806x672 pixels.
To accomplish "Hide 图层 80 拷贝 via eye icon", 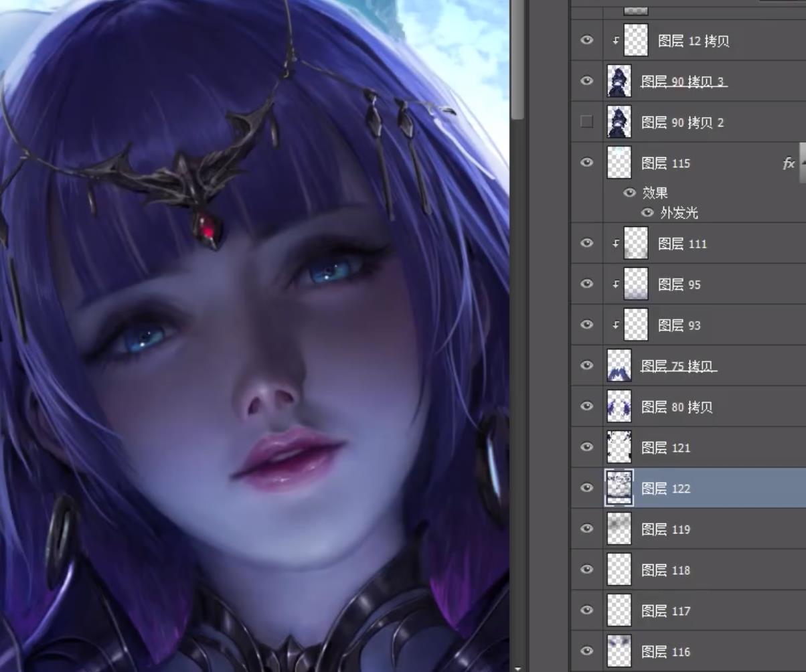I will (586, 407).
